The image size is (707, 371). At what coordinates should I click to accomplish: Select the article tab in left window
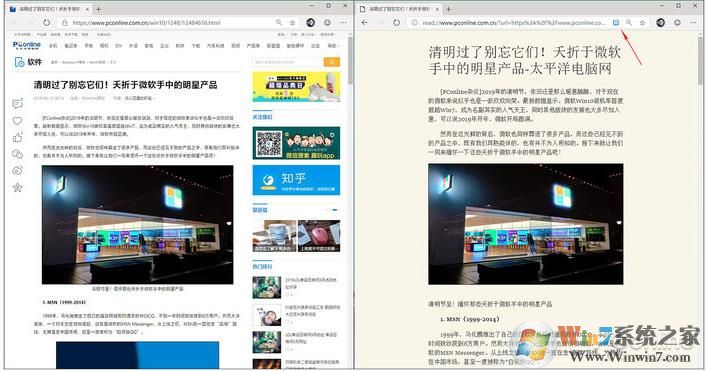(x=49, y=9)
